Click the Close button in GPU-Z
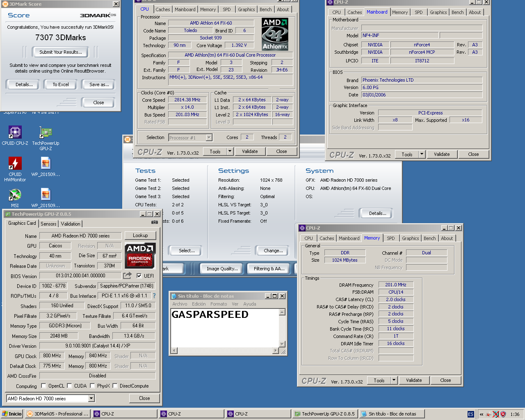The width and height of the screenshot is (525, 420). tap(144, 398)
